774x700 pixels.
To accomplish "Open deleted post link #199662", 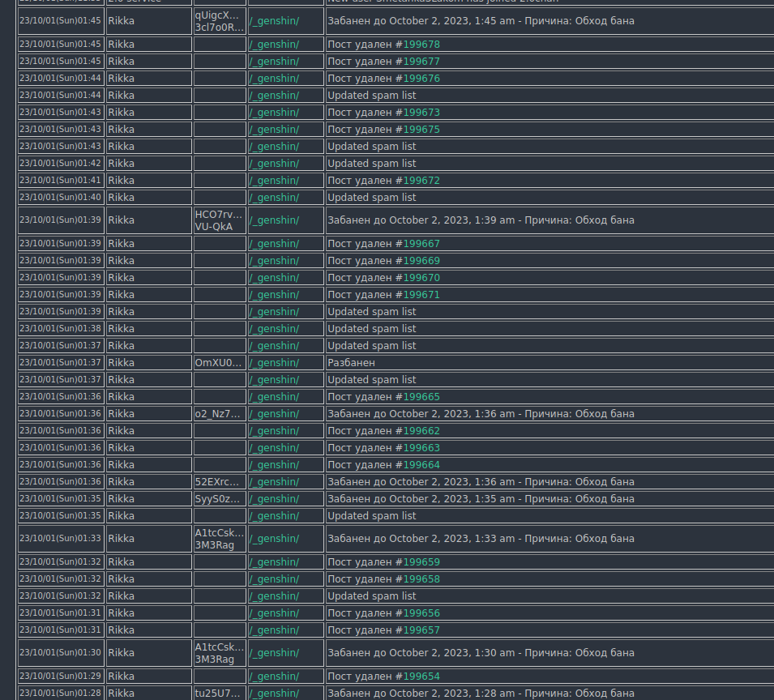I will click(421, 431).
